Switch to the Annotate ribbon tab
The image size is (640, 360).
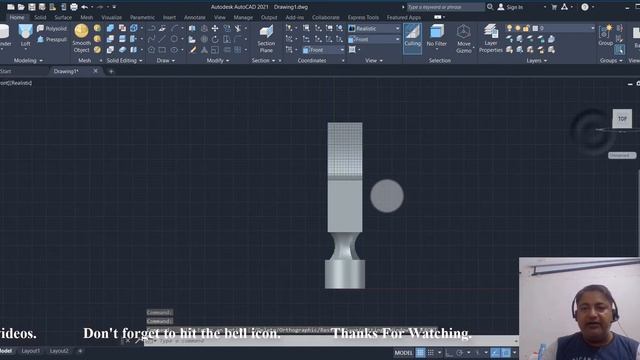195,18
